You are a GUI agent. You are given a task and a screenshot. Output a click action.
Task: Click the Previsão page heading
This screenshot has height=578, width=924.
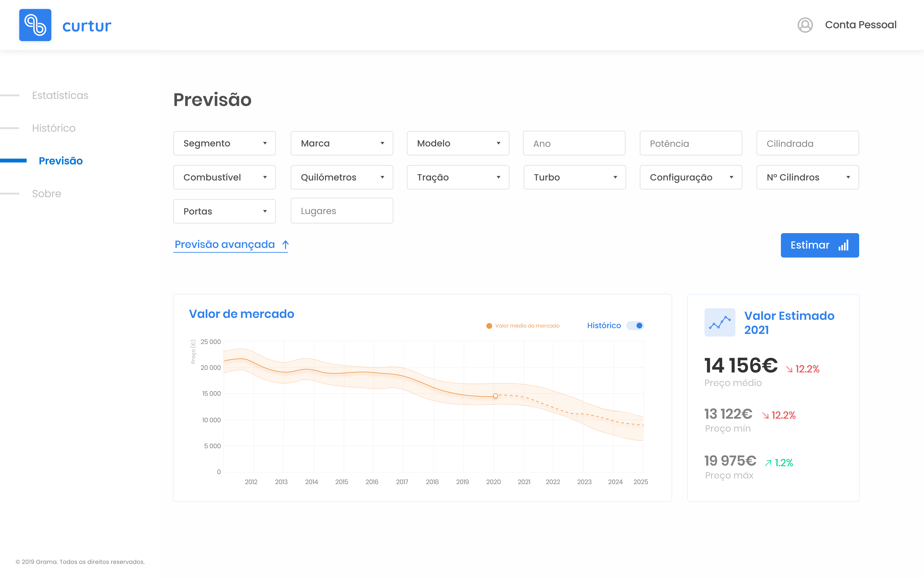[212, 100]
